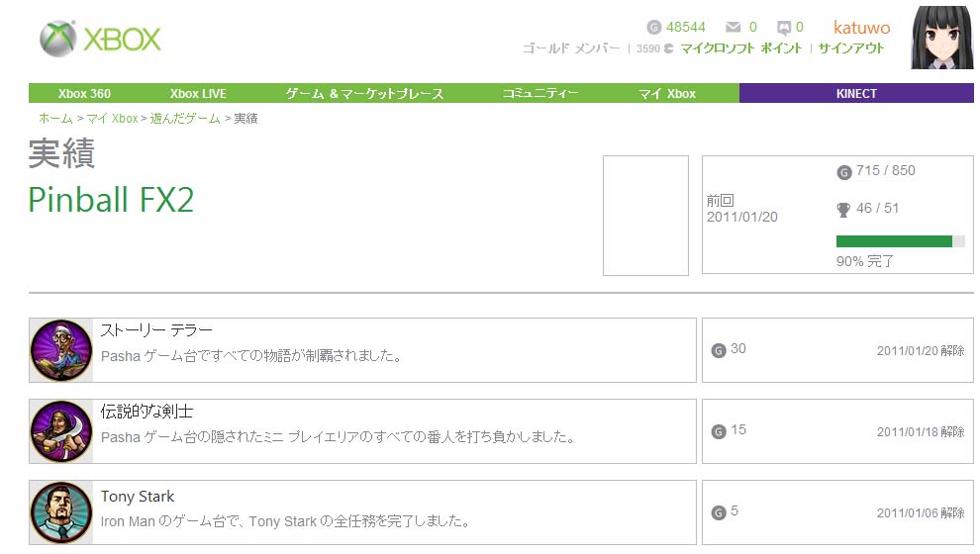Click the 90% 完了 text
The image size is (980, 554).
(x=865, y=261)
